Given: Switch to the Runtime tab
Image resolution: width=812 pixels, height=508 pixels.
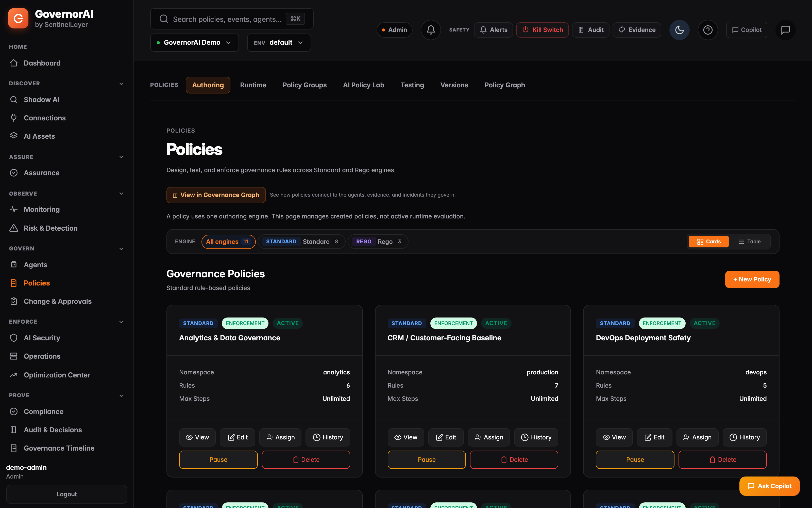Looking at the screenshot, I should click(253, 85).
